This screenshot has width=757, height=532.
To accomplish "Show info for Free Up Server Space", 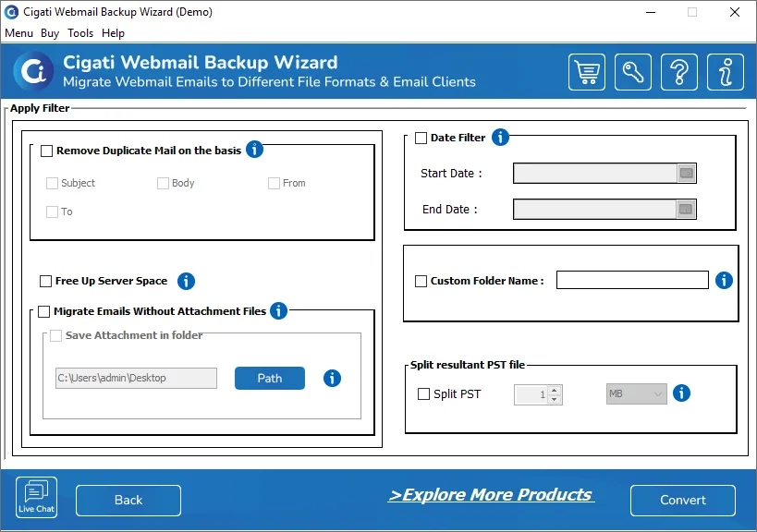I will coord(186,281).
